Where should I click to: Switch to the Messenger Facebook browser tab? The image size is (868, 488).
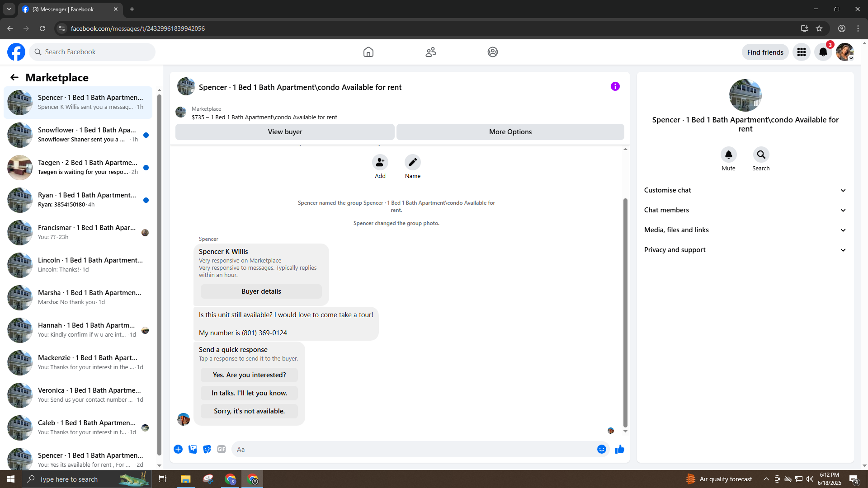click(x=70, y=9)
